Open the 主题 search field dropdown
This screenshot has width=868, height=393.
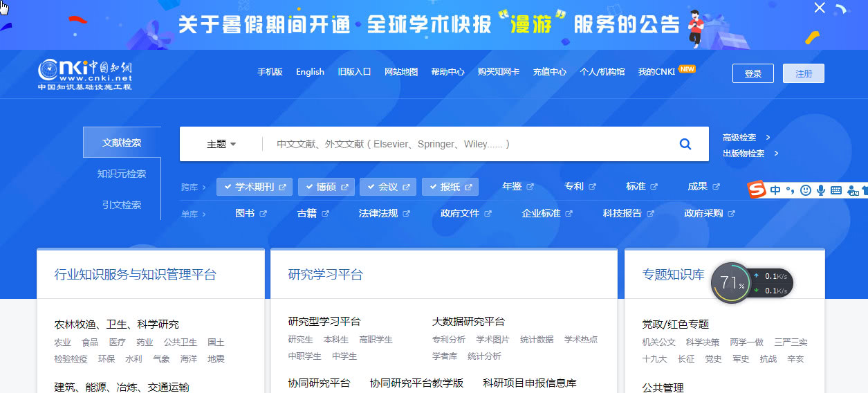click(221, 144)
